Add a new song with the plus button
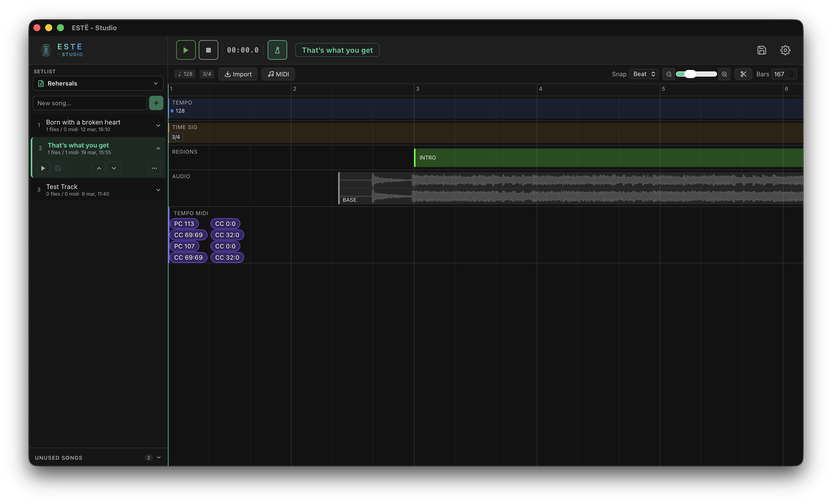832x504 pixels. [156, 103]
